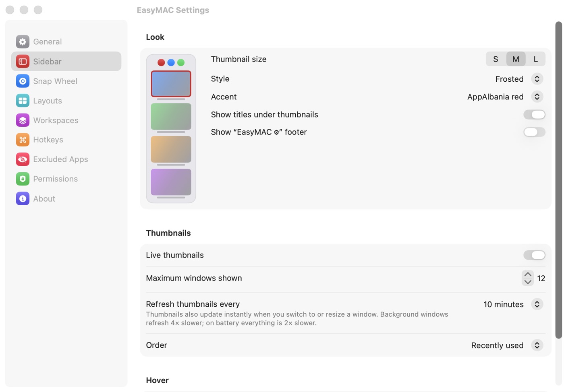Open the General settings section
This screenshot has width=564, height=392.
coord(66,41)
